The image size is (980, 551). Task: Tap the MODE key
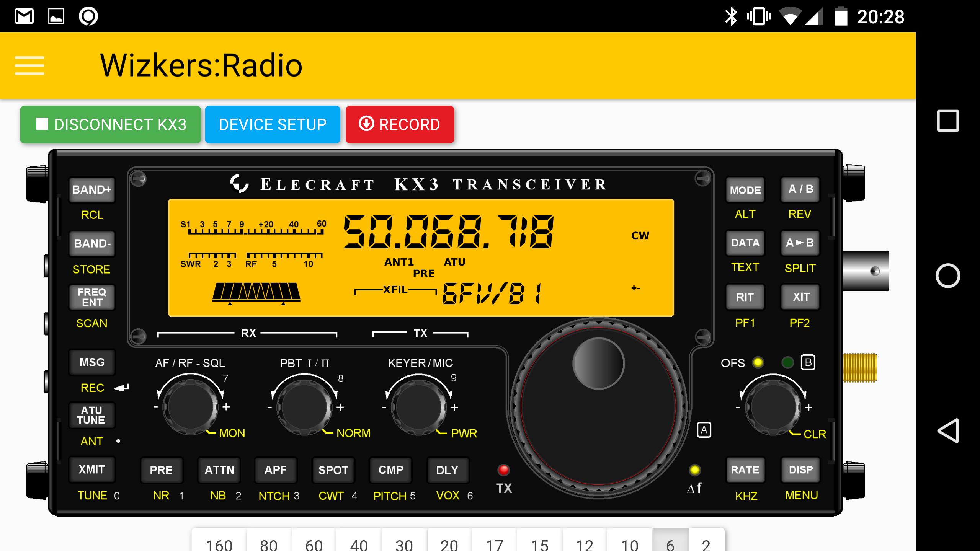(745, 190)
